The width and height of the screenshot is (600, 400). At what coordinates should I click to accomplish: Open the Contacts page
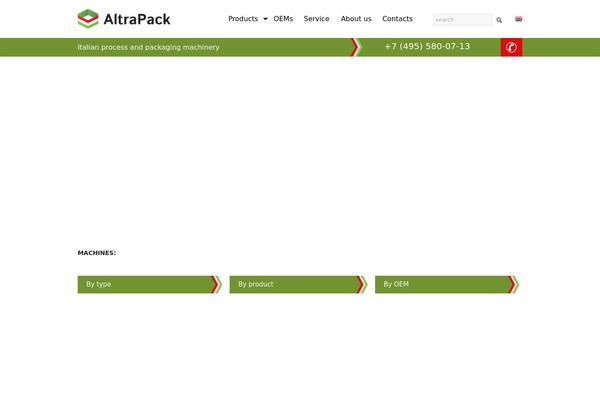coord(397,19)
